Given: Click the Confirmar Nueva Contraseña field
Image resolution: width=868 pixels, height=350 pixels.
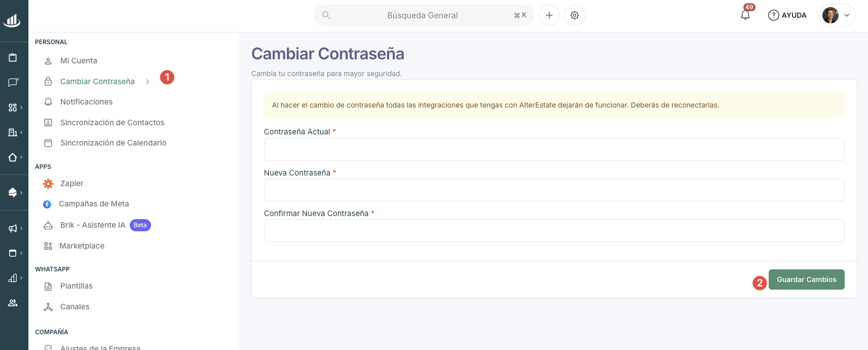Looking at the screenshot, I should (554, 231).
